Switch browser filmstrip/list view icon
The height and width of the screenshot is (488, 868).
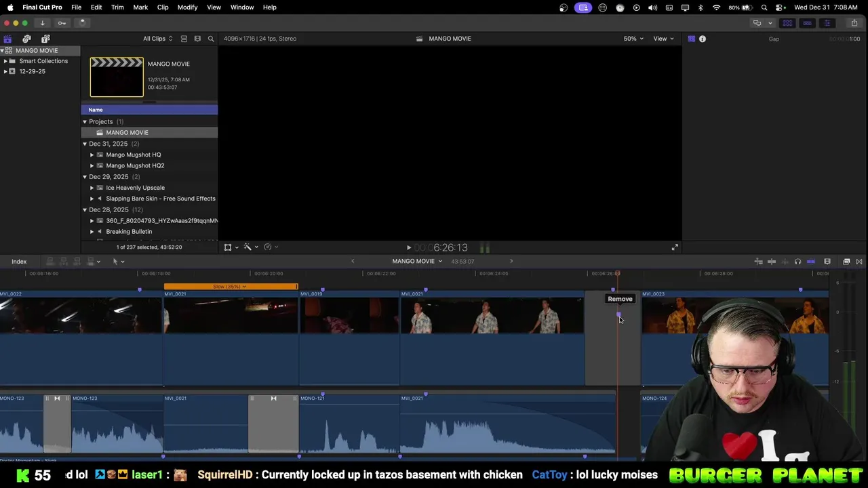click(197, 39)
